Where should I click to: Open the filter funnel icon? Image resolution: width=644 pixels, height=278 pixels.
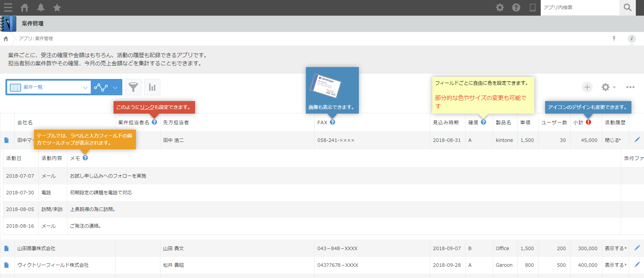pyautogui.click(x=133, y=87)
